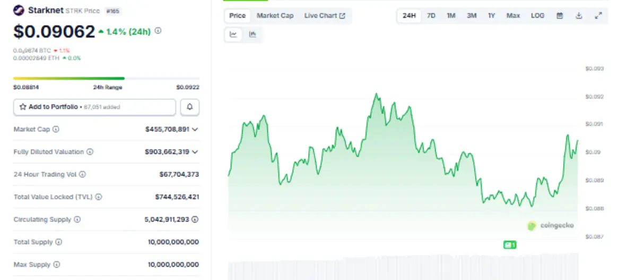Click the bell price alert icon
644x280 pixels.
coord(189,107)
